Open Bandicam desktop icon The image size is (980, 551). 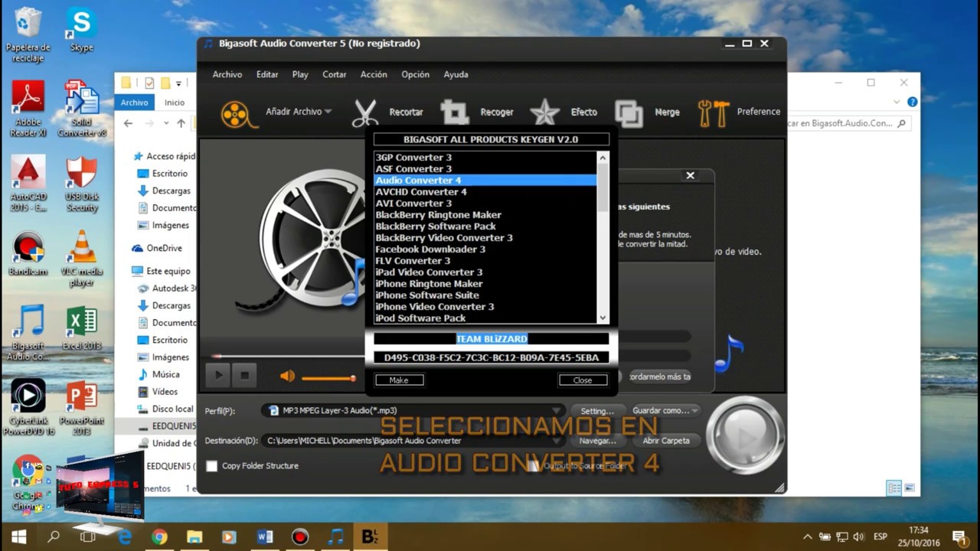28,253
